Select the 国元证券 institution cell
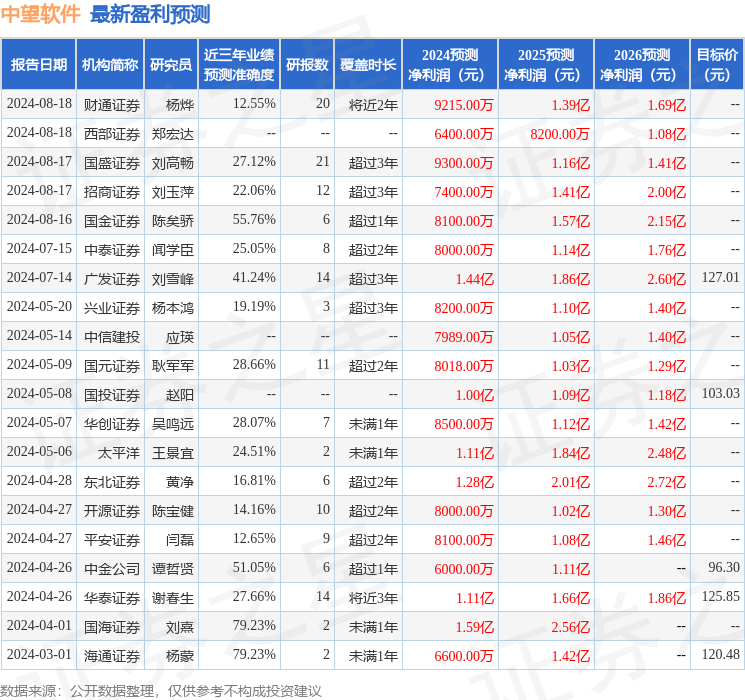 [x=112, y=366]
